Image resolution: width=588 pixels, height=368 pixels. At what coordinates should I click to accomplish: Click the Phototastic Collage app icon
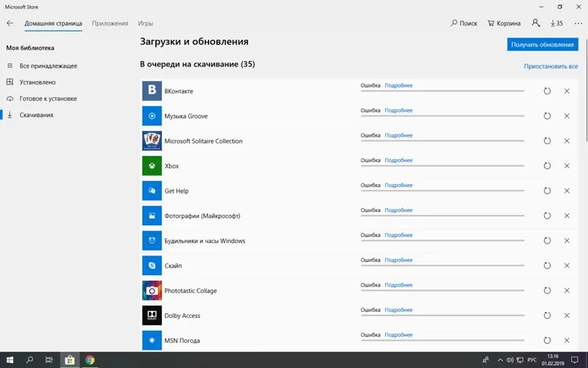coord(152,290)
